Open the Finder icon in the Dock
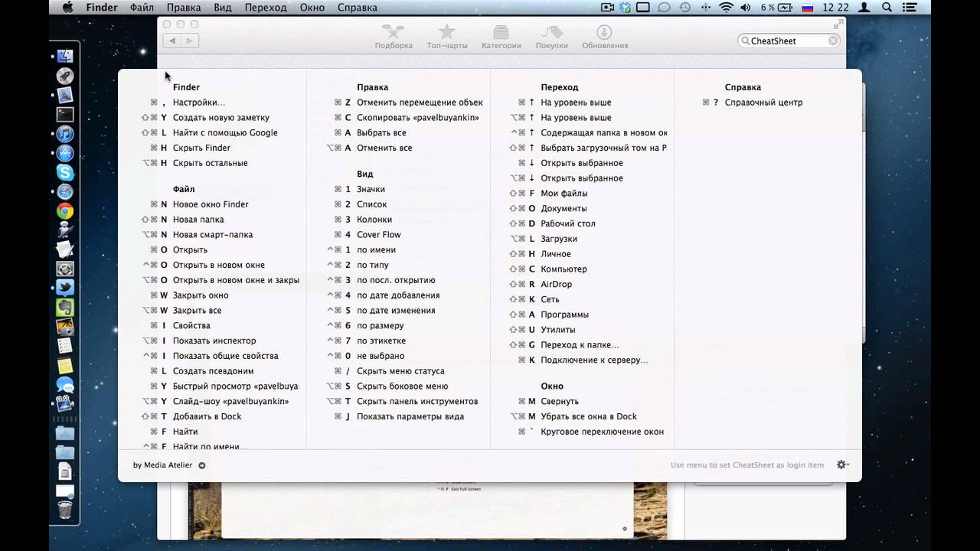 pyautogui.click(x=65, y=57)
